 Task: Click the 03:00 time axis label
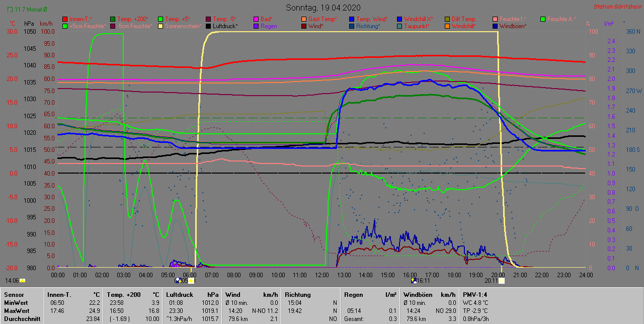tap(124, 275)
